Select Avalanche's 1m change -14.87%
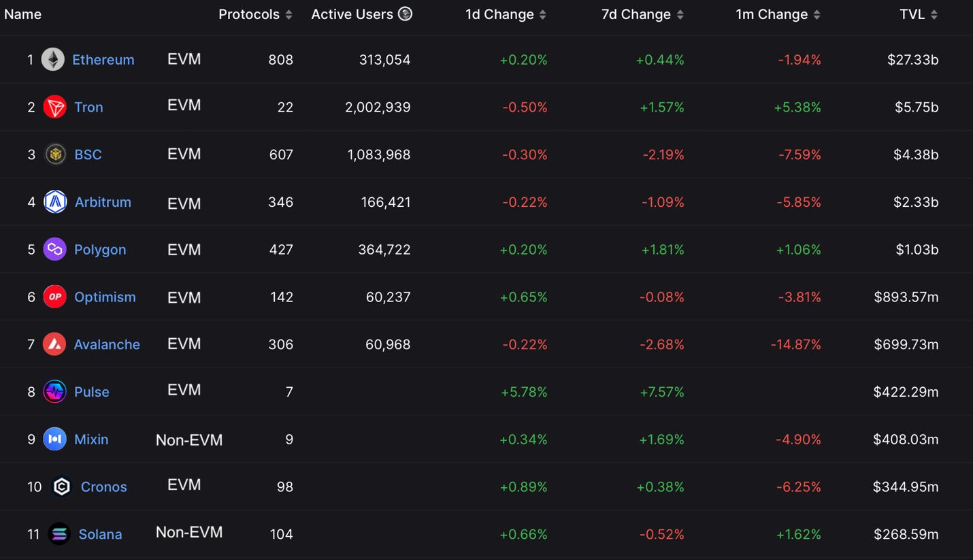Viewport: 973px width, 560px height. tap(796, 344)
